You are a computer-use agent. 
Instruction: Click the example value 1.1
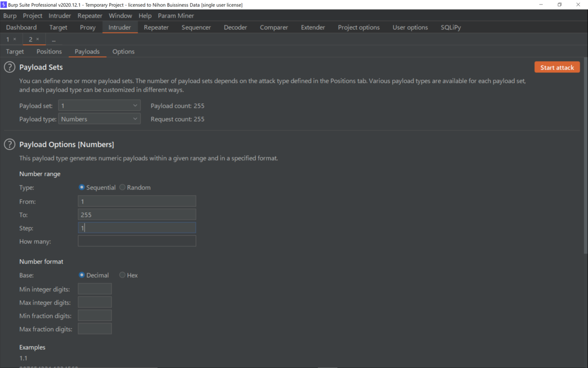pyautogui.click(x=24, y=358)
